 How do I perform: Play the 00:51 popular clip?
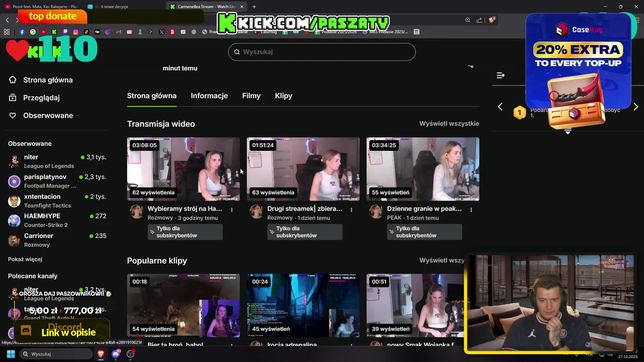[415, 305]
